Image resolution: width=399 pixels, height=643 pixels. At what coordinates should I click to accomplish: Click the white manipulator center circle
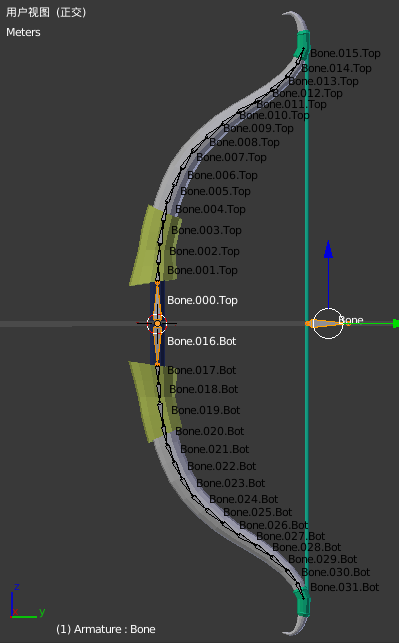point(328,324)
